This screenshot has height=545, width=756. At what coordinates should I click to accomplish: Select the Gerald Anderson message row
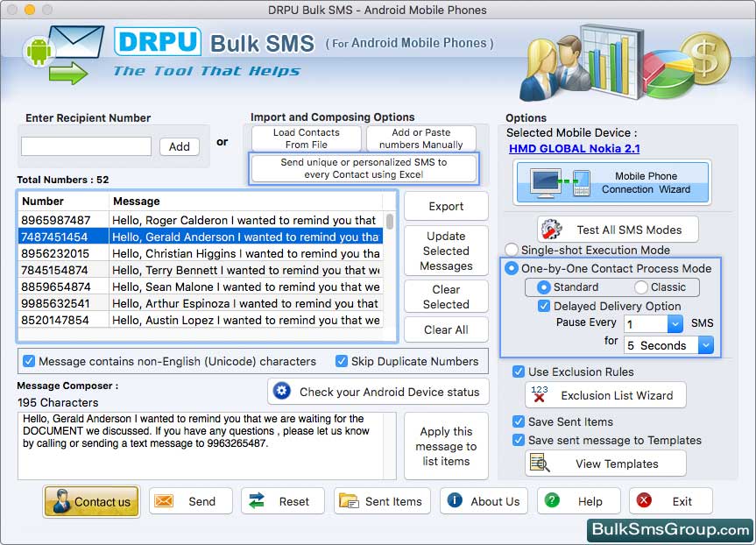[x=201, y=237]
